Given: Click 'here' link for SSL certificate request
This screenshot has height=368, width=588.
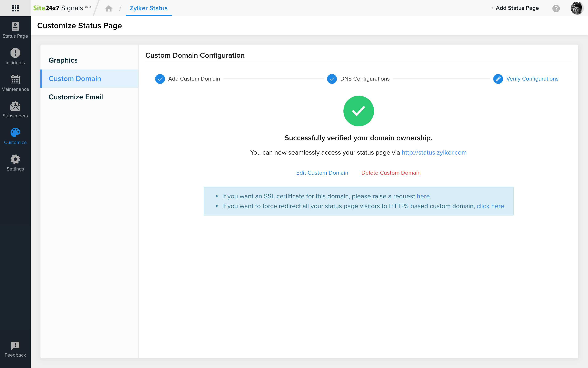Looking at the screenshot, I should tap(423, 196).
